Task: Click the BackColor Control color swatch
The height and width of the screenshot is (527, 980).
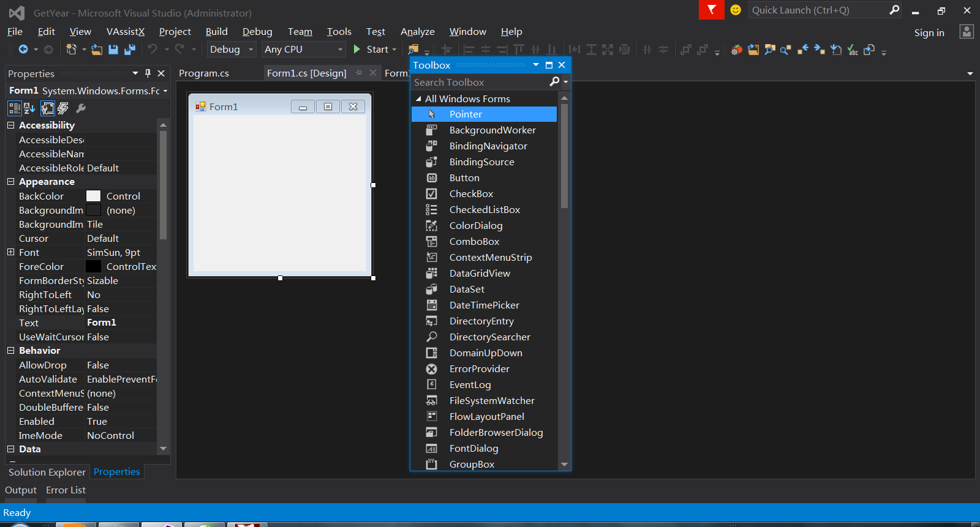Action: (93, 196)
